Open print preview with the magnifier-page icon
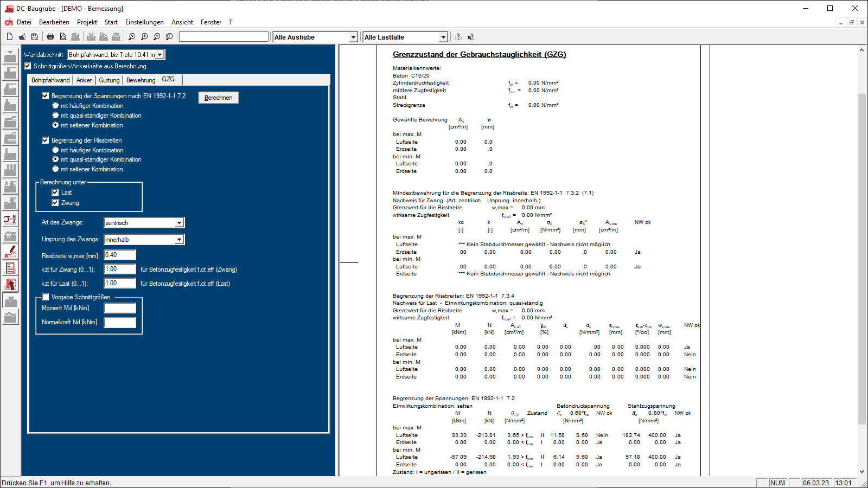This screenshot has width=868, height=488. click(x=63, y=37)
